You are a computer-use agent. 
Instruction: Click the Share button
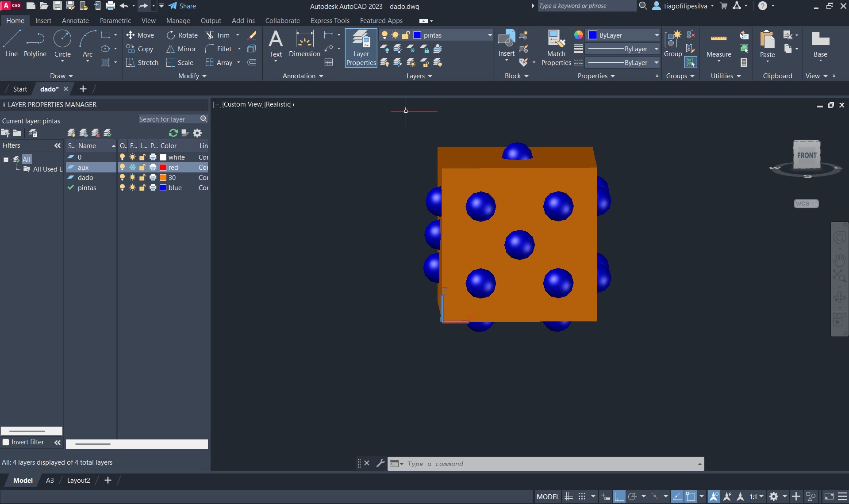182,6
